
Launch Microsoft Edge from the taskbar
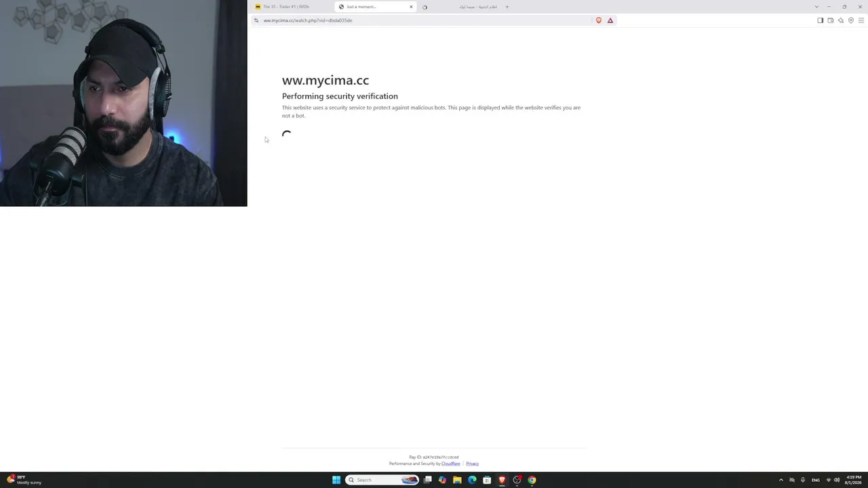pos(473,480)
